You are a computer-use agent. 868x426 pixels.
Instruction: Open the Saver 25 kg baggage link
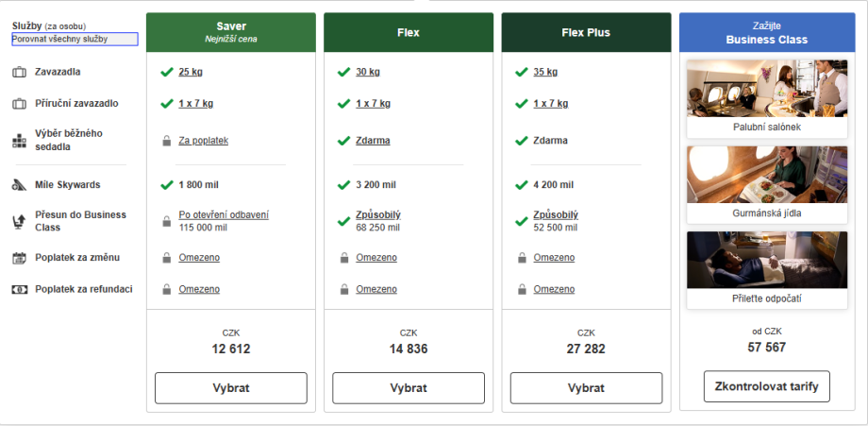point(192,72)
